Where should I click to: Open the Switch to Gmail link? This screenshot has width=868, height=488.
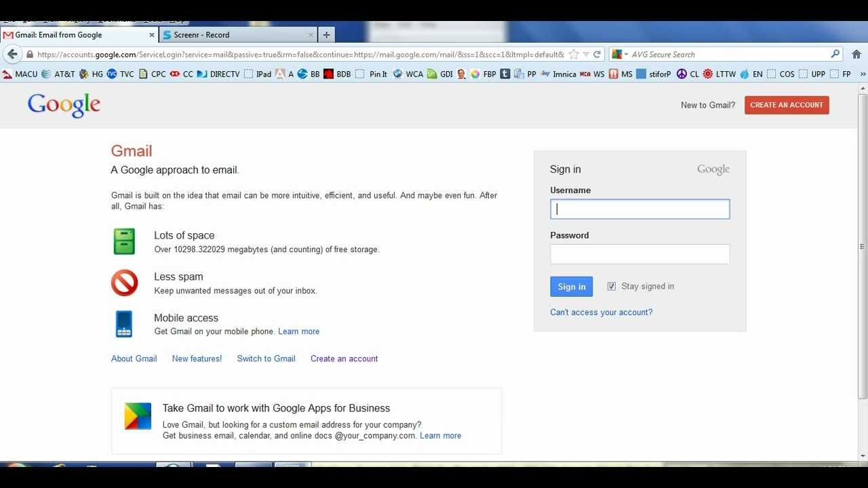click(x=266, y=359)
